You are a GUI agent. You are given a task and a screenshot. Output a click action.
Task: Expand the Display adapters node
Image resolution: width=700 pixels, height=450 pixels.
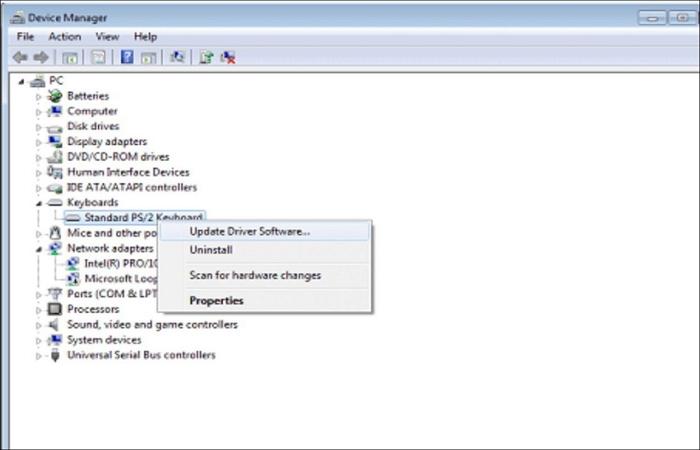39,142
